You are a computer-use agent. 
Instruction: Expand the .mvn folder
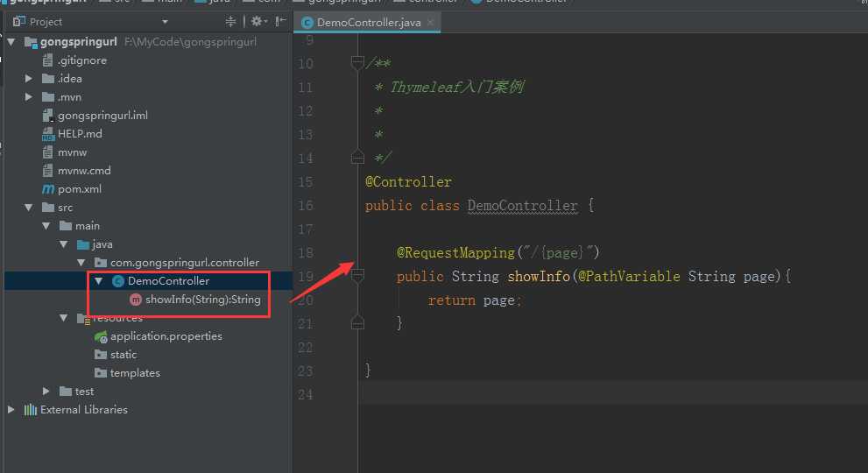(x=29, y=97)
